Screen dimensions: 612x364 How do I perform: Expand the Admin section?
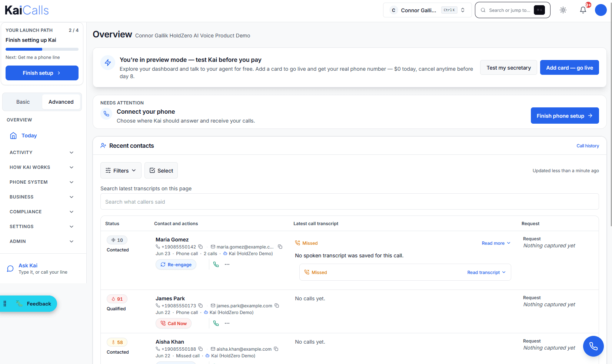pyautogui.click(x=41, y=241)
